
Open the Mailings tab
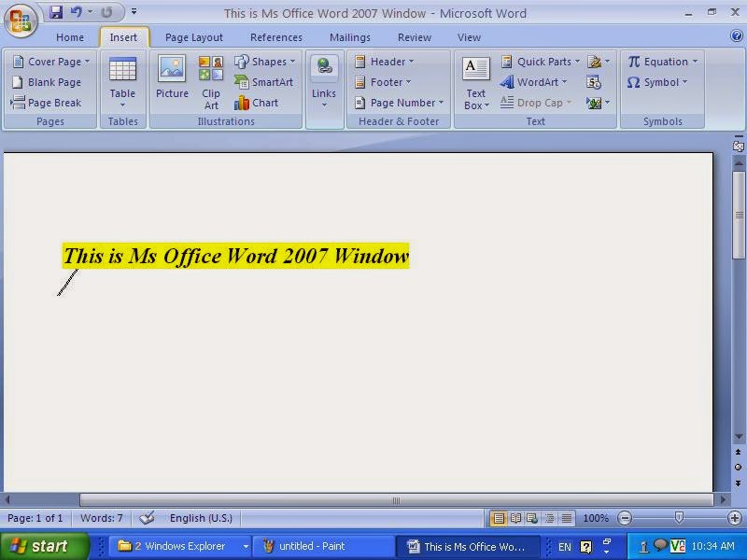click(x=349, y=37)
